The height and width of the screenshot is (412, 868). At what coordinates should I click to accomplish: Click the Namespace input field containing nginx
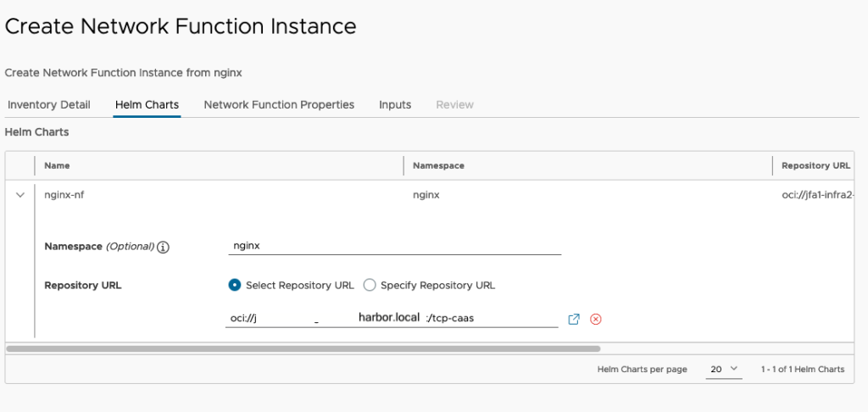pos(395,246)
